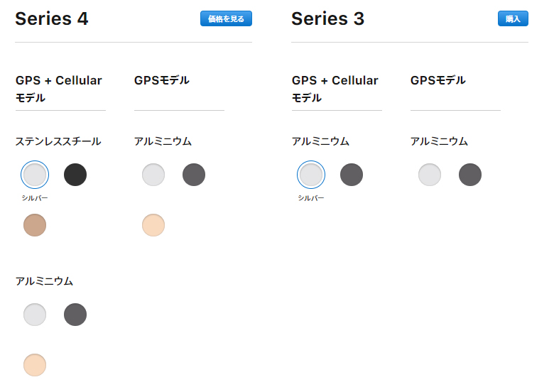The width and height of the screenshot is (554, 392).
Task: Open Series 4 GPSモデル heading
Action: (x=162, y=80)
